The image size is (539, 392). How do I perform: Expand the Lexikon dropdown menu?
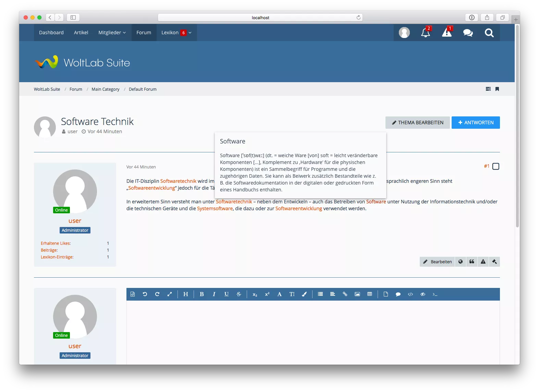tap(190, 33)
